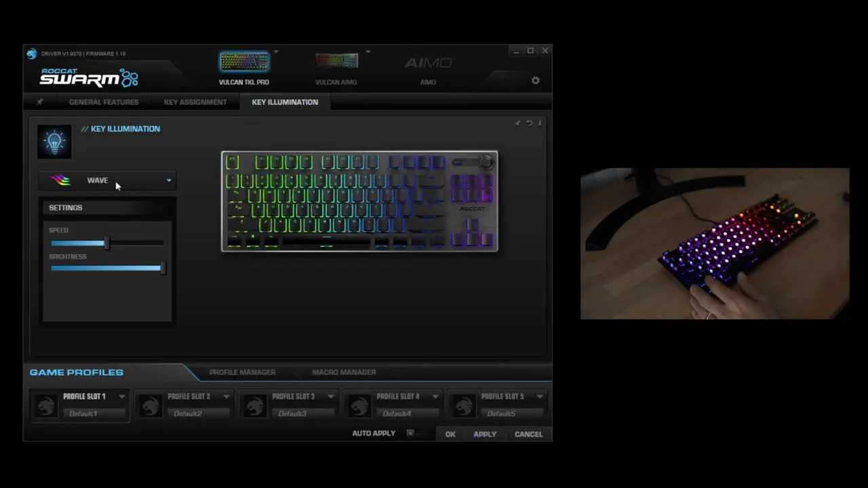The image size is (868, 488).
Task: Click the OK button
Action: pos(450,434)
